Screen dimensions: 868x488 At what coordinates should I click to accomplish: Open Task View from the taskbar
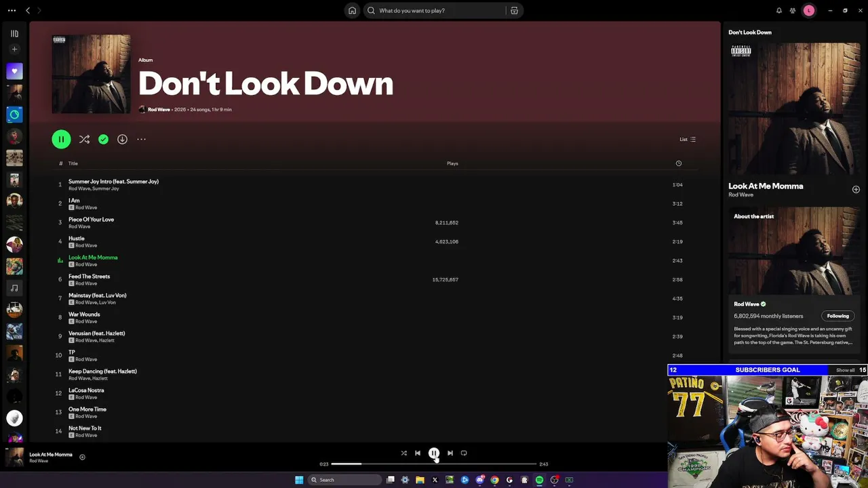point(390,480)
